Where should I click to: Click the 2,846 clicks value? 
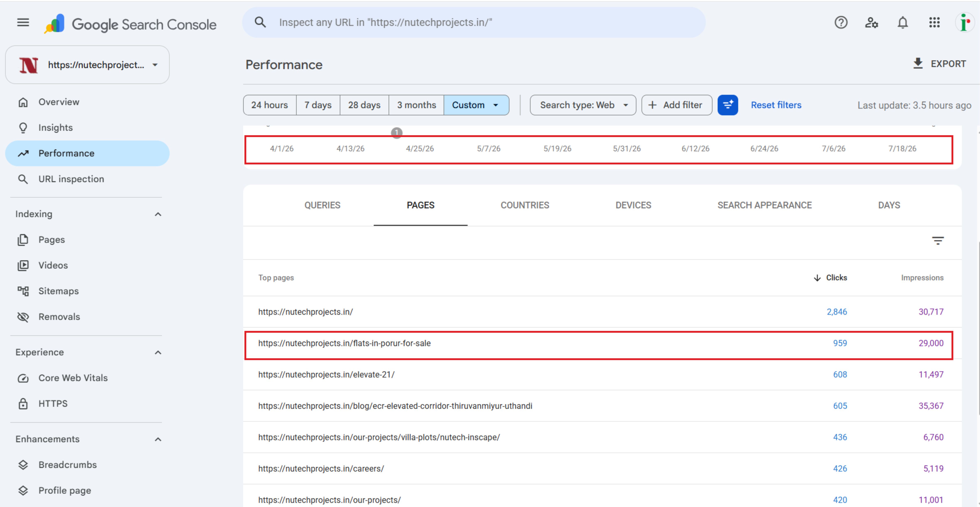[x=836, y=312]
